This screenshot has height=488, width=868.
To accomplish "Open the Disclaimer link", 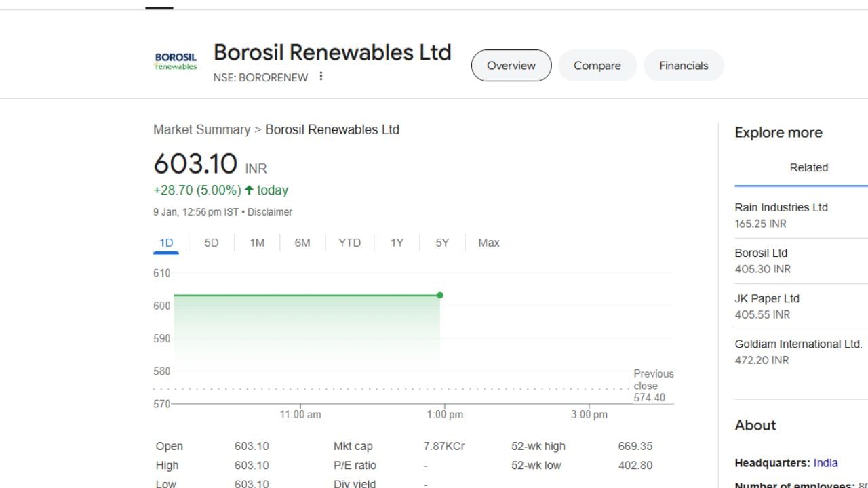I will pyautogui.click(x=270, y=212).
